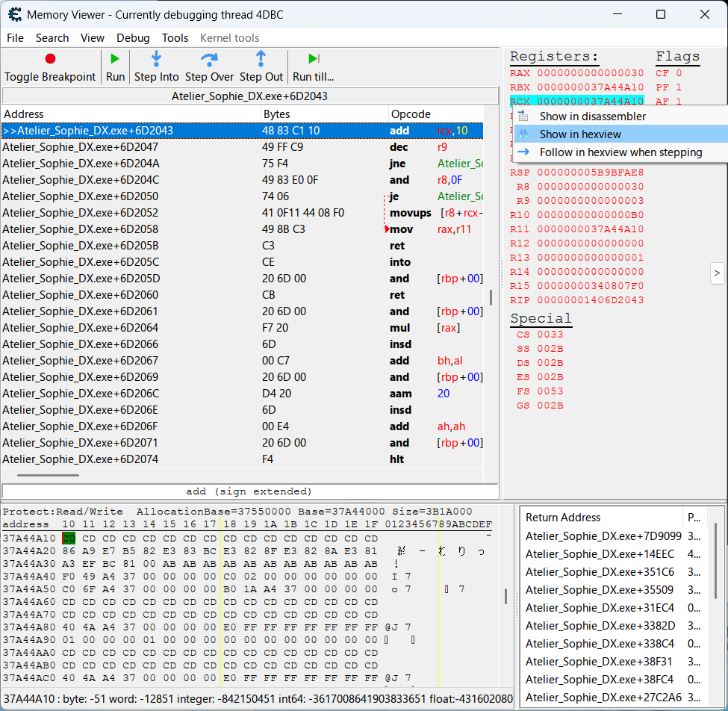Click the Return Address column header

[x=563, y=518]
